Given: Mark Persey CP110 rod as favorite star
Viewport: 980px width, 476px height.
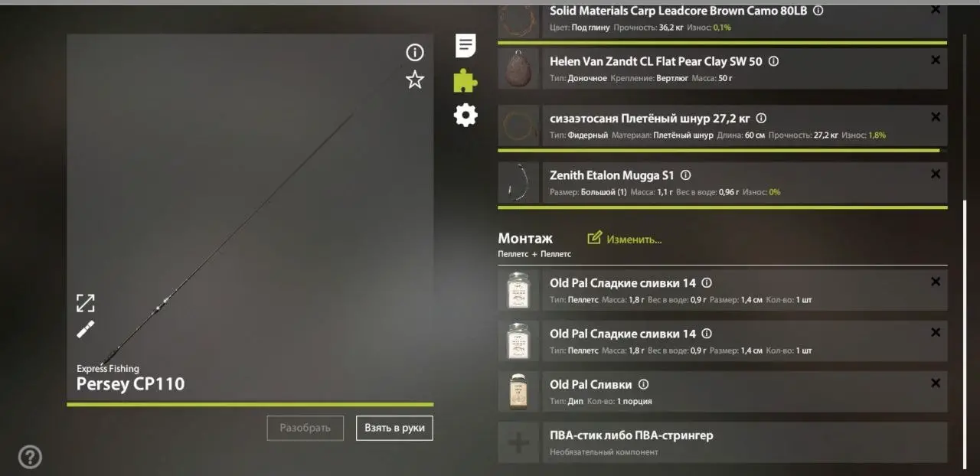Looking at the screenshot, I should click(415, 80).
